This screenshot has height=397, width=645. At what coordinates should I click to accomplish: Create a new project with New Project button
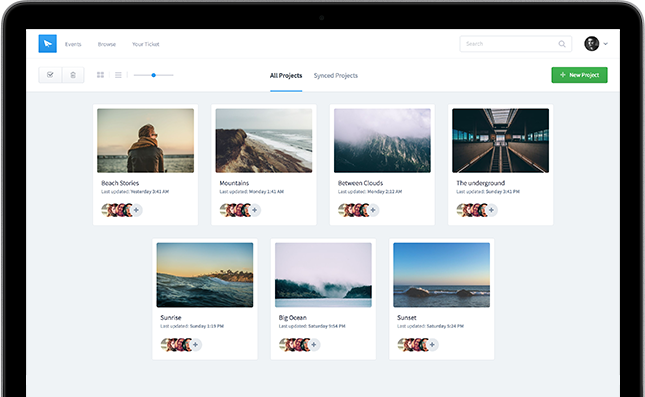[579, 75]
